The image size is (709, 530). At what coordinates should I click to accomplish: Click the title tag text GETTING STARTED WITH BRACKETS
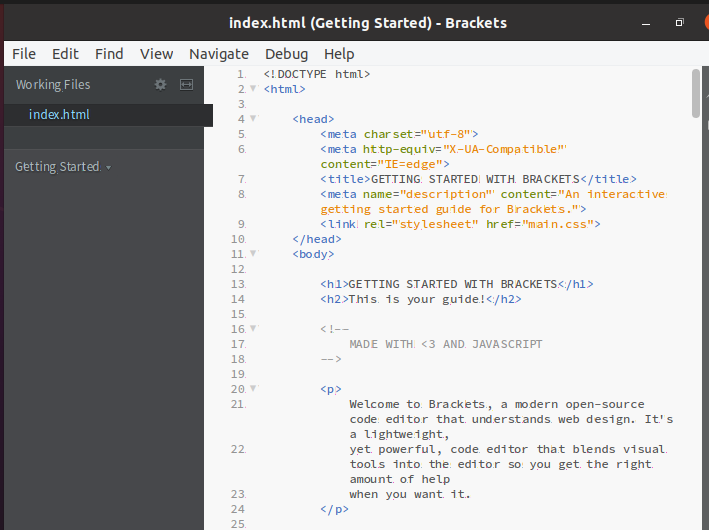pyautogui.click(x=475, y=180)
